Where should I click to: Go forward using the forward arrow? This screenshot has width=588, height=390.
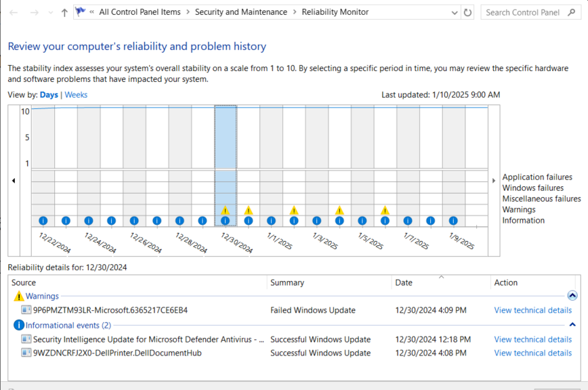pyautogui.click(x=34, y=13)
